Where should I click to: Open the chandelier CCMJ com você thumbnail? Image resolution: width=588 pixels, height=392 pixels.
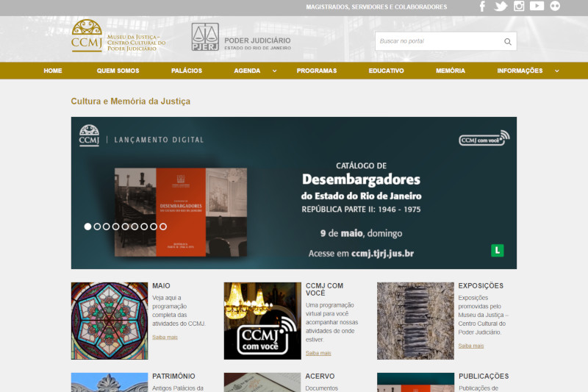262,321
